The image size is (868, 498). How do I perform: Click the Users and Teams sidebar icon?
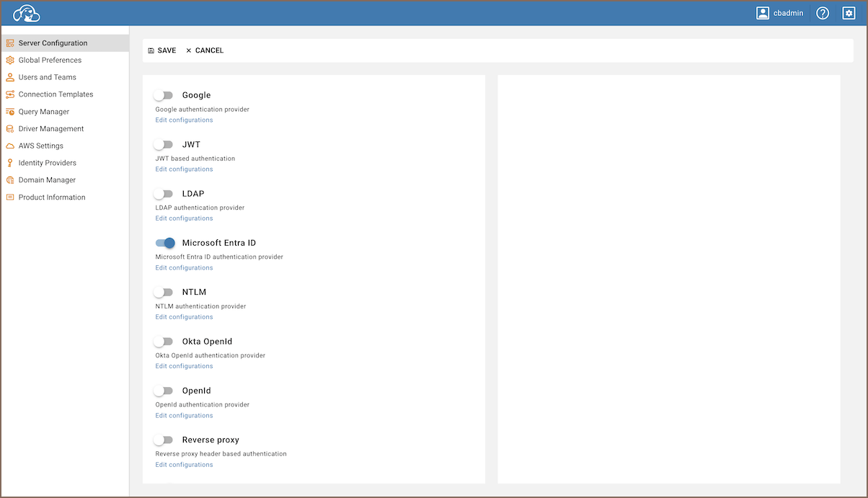coord(10,77)
